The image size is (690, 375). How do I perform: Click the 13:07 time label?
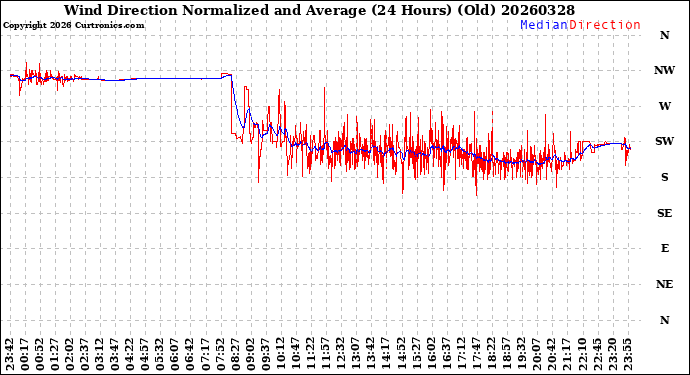click(356, 355)
